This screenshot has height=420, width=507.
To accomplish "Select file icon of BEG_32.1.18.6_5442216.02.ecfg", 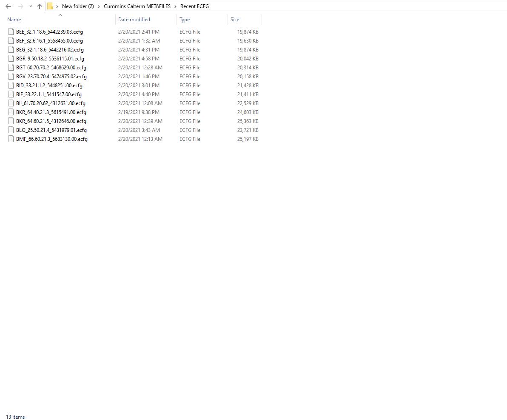I will (x=11, y=49).
